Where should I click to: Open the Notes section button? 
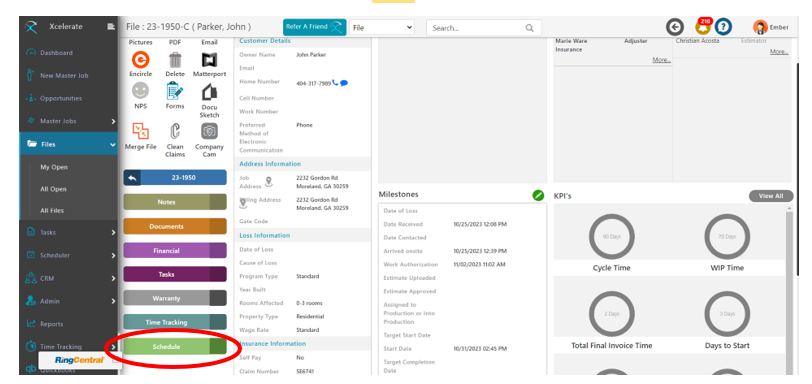click(x=175, y=202)
